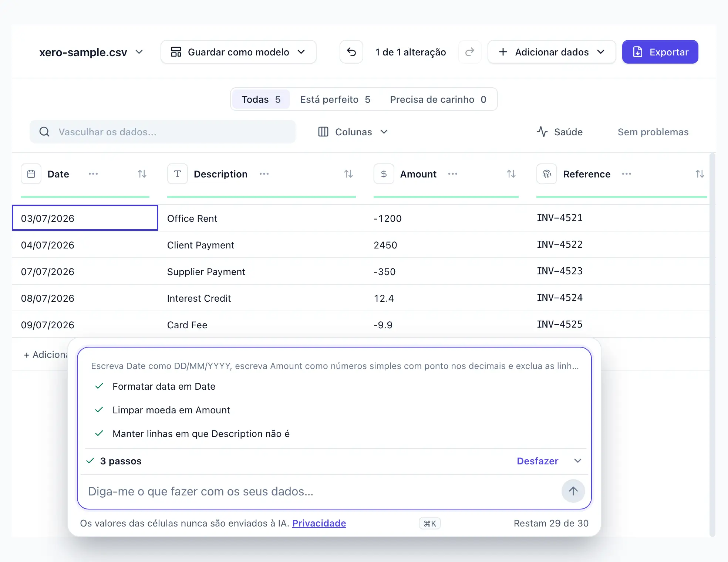Click the Diga-me o que fazer prompt field
Screen dimensions: 728x562
[322, 491]
